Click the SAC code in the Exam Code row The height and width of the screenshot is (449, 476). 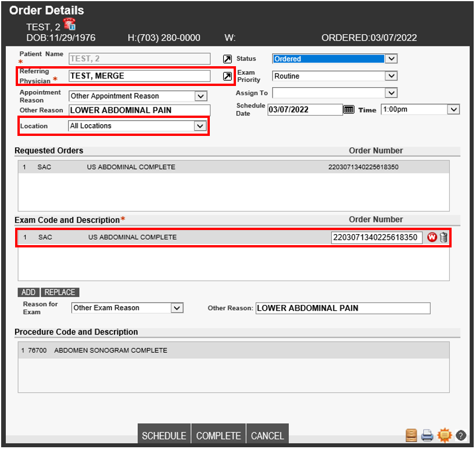(x=45, y=237)
